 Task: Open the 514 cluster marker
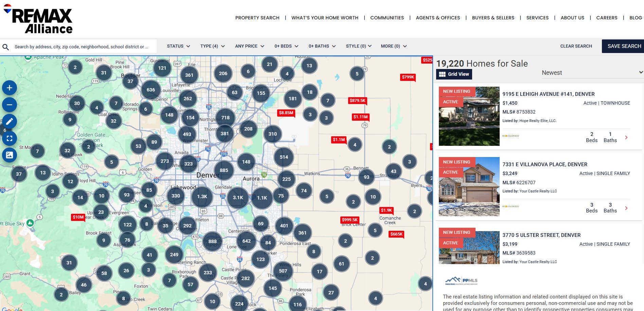284,157
